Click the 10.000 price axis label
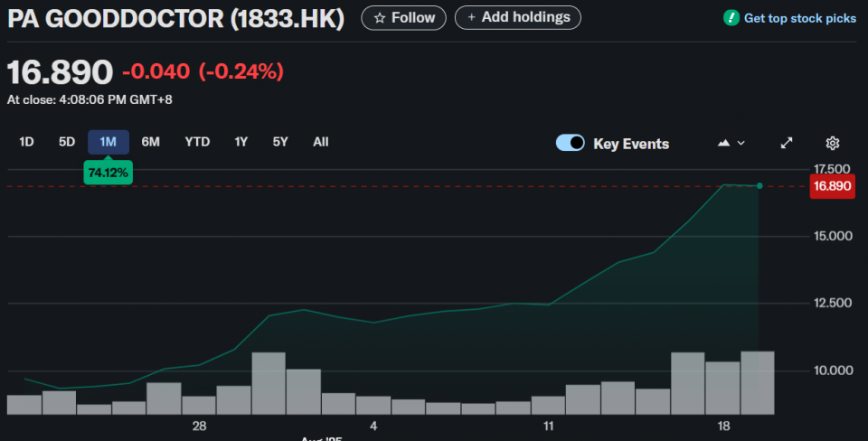The width and height of the screenshot is (868, 441). (x=833, y=371)
